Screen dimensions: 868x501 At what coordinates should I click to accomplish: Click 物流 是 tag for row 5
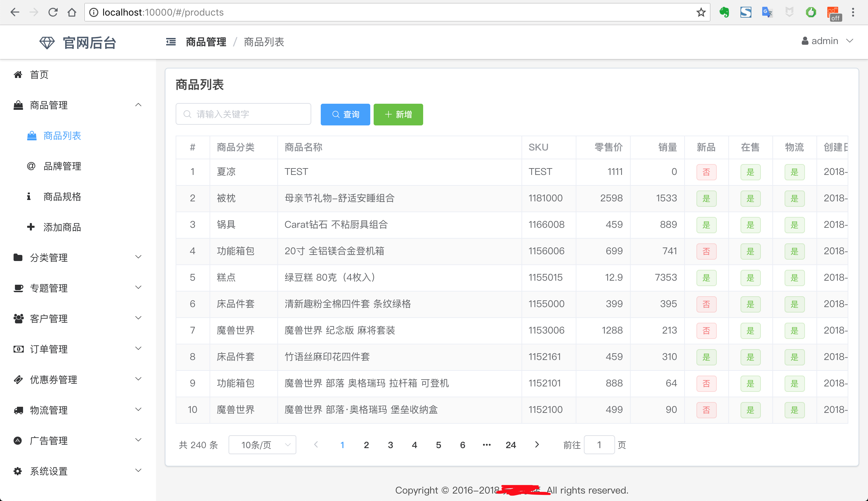(794, 278)
